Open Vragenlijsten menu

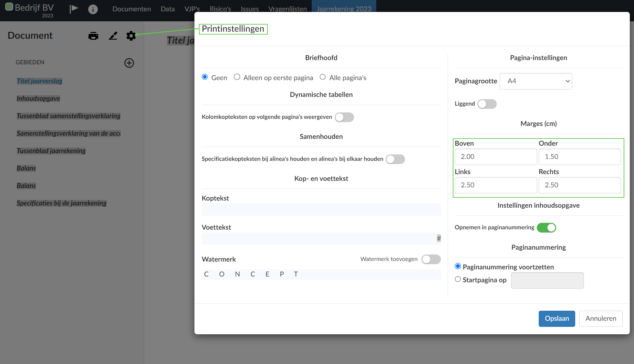(287, 9)
